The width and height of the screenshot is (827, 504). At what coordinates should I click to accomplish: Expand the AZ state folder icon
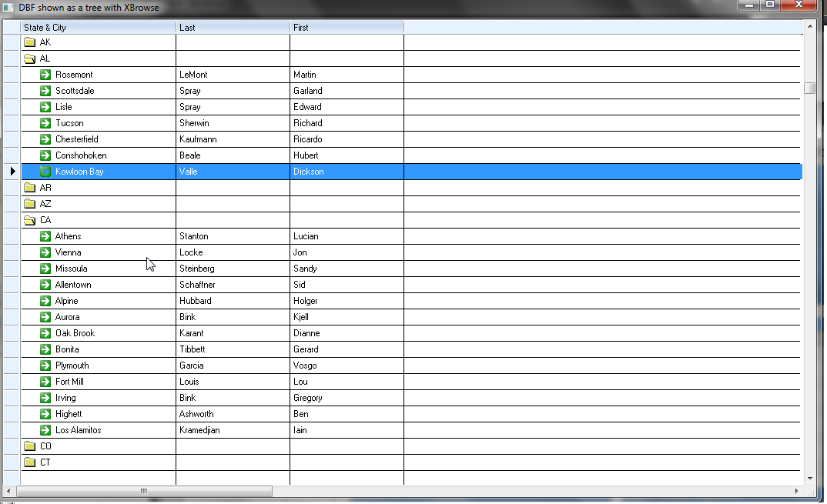[x=29, y=204]
